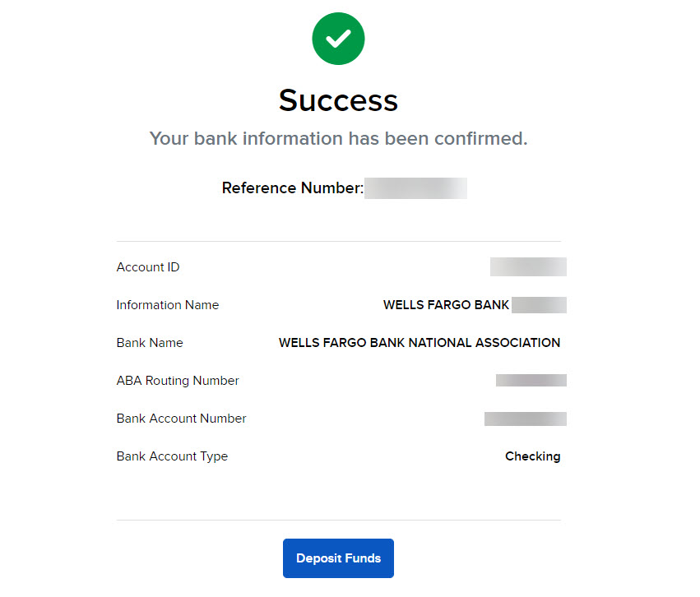Click the redacted bank account number

click(526, 418)
